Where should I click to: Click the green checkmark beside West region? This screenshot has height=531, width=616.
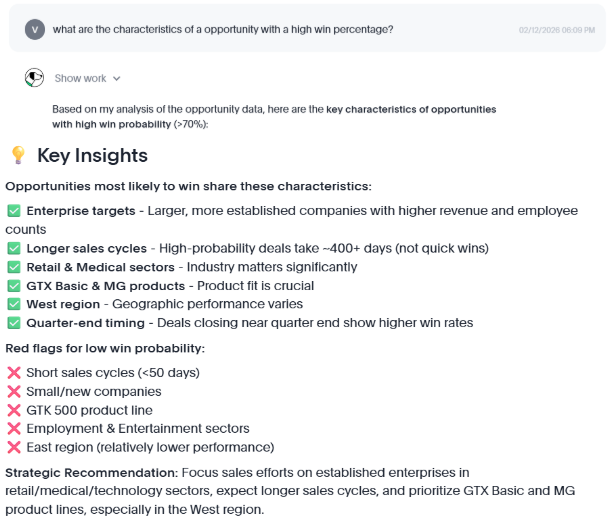pyautogui.click(x=14, y=304)
